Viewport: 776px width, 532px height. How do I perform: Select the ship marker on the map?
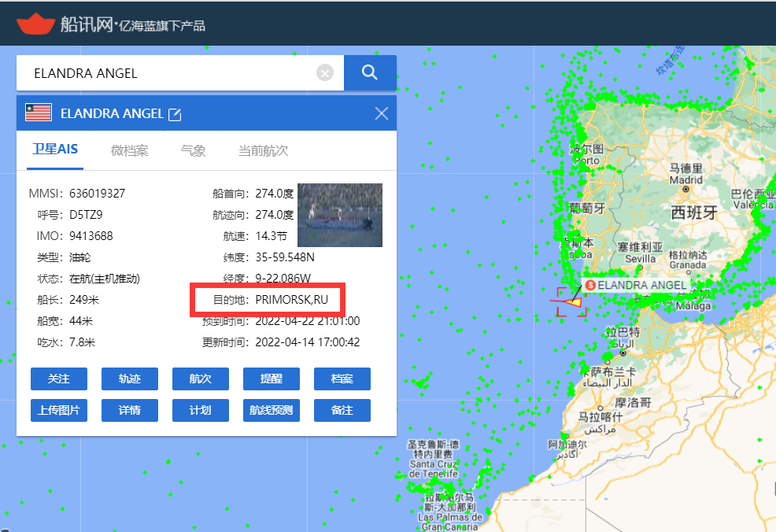tap(572, 301)
